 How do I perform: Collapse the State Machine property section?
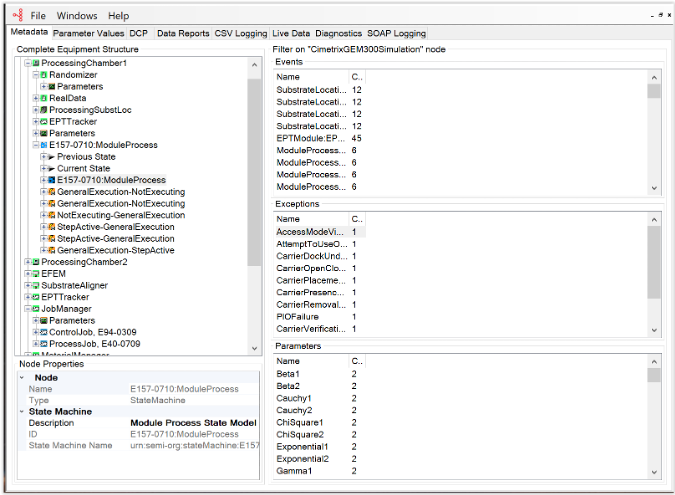click(22, 411)
